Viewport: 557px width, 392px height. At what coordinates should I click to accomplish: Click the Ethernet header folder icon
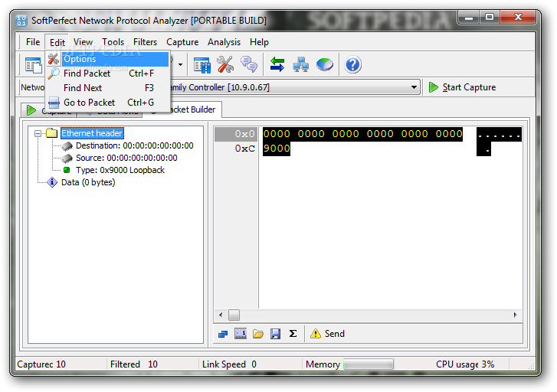52,133
